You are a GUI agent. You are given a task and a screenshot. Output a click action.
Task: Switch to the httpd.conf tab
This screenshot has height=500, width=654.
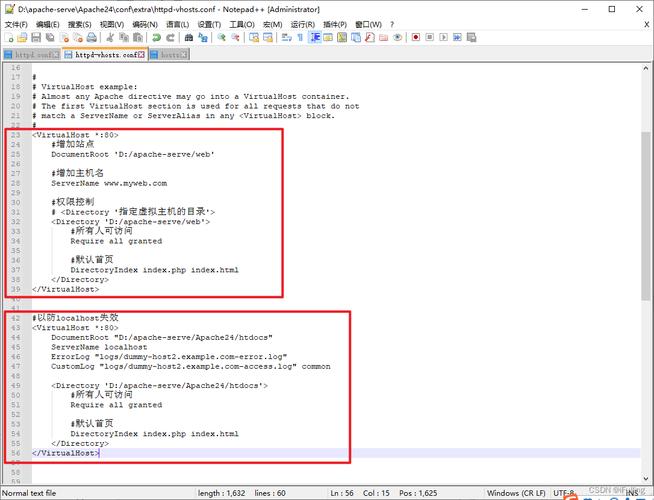click(32, 55)
